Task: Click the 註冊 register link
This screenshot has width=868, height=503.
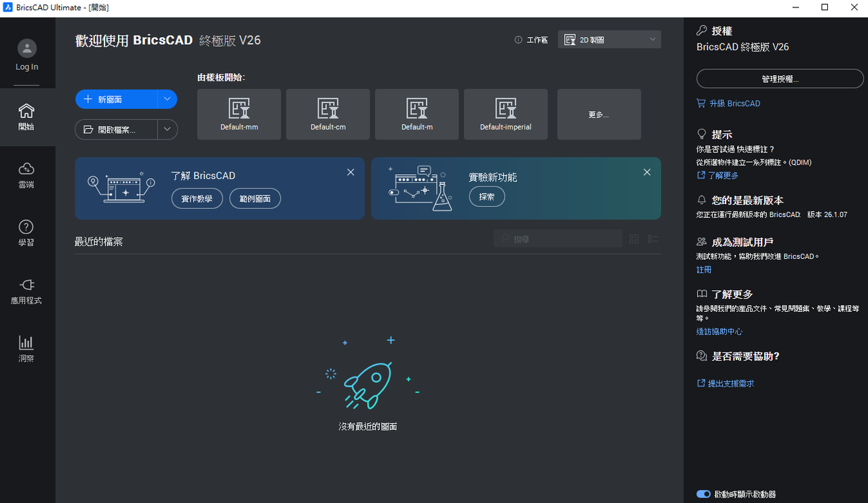Action: pos(704,270)
